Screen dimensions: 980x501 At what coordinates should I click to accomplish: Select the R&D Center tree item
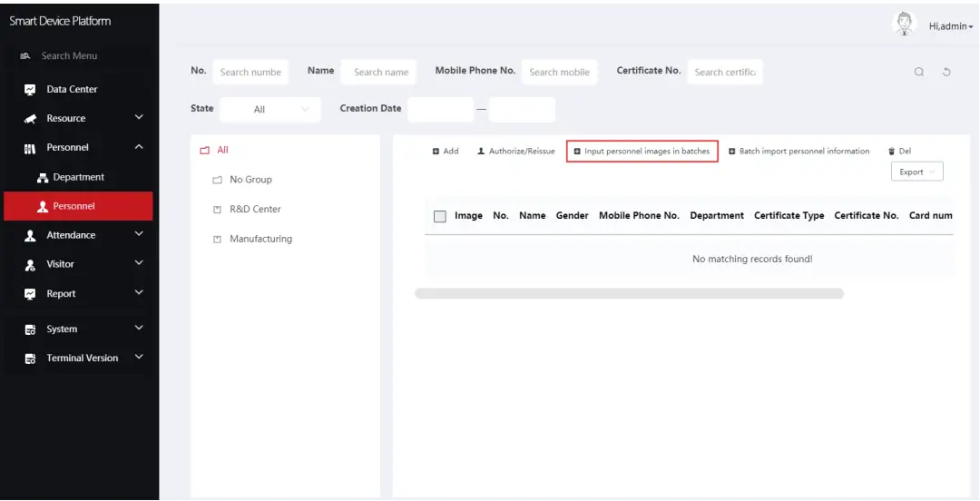[x=255, y=209]
